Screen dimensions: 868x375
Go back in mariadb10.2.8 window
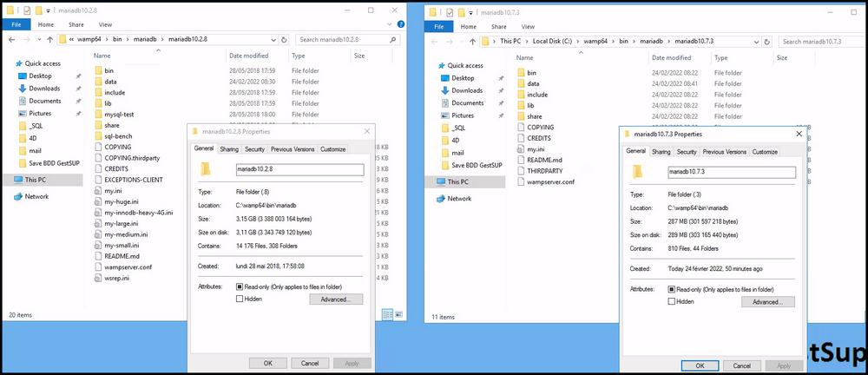coord(12,40)
